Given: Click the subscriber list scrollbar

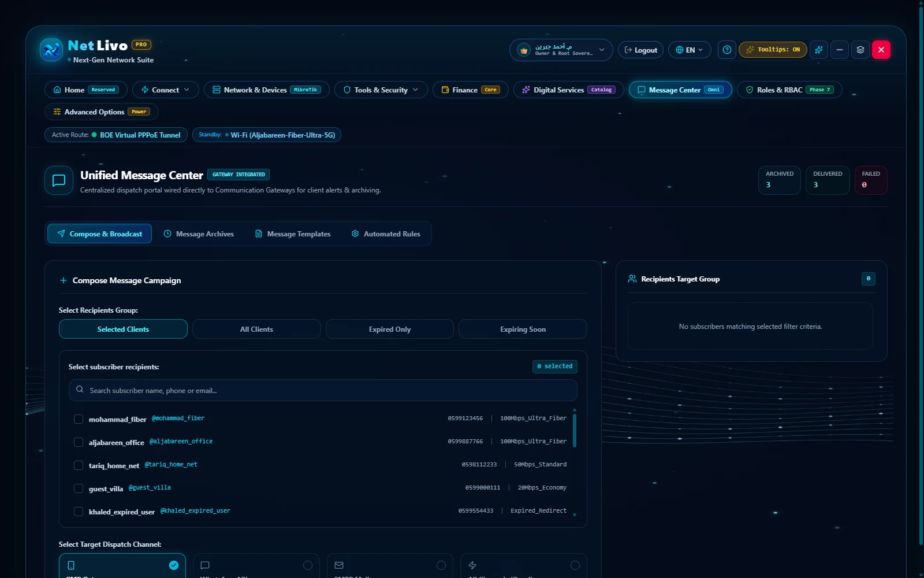Looking at the screenshot, I should (575, 431).
